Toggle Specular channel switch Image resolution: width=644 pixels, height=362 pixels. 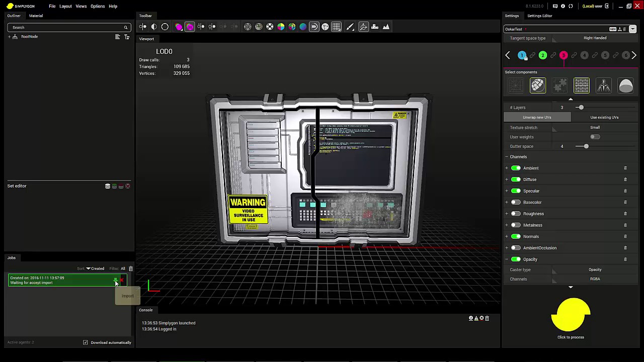(516, 191)
